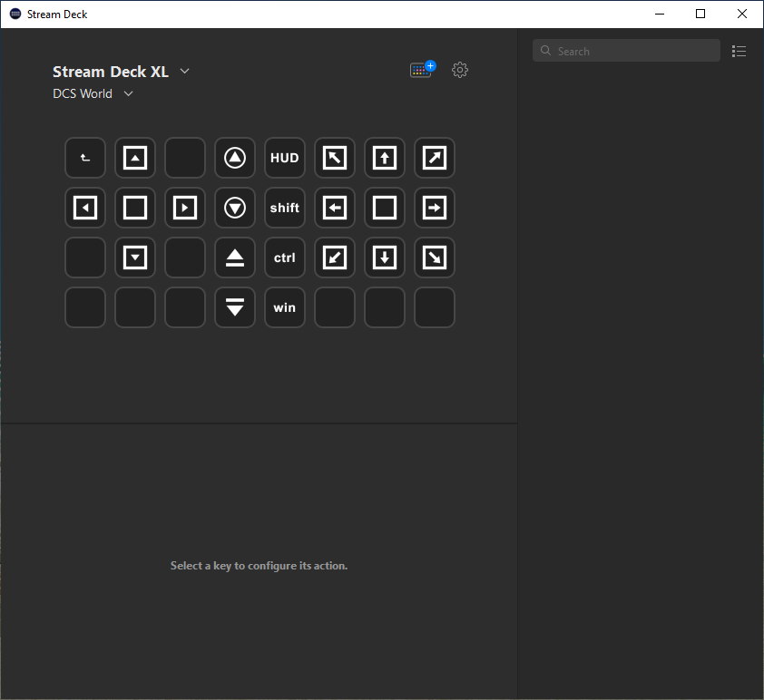Select the diagonal down-right arrow key

click(x=435, y=258)
